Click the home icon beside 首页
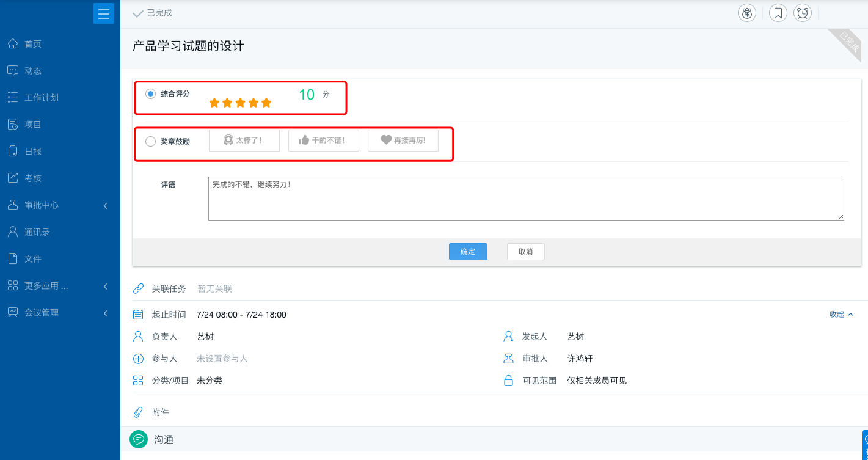 pos(13,43)
